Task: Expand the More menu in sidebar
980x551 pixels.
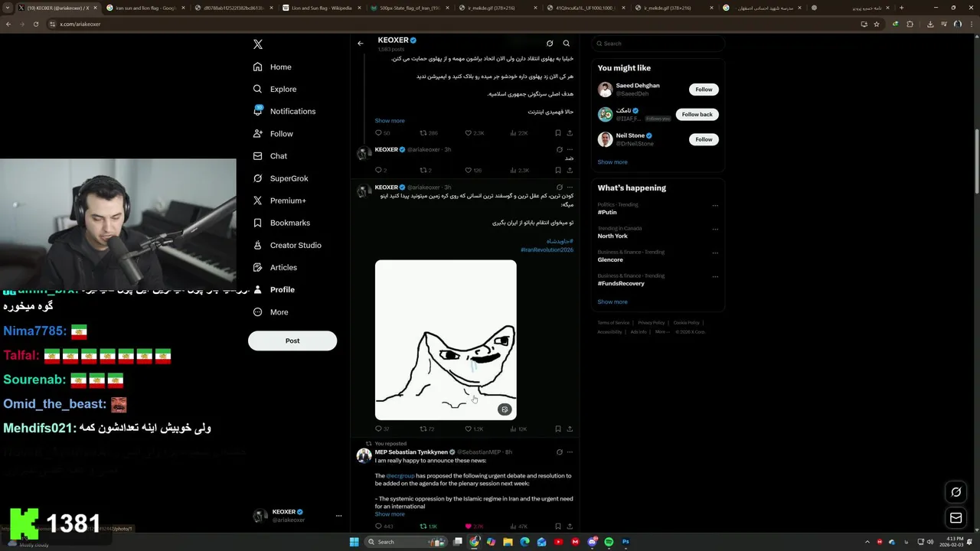Action: 270,311
